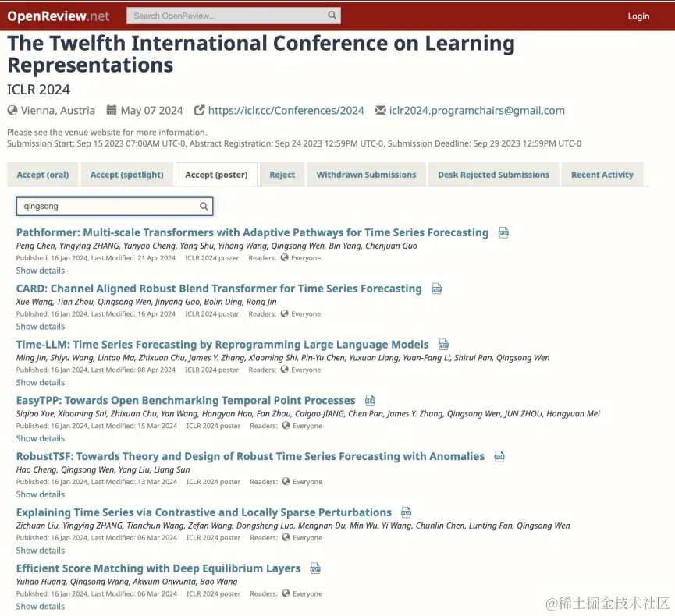Click author Zichuan Liu in Explaining Time Series
This screenshot has width=675, height=616.
click(37, 526)
